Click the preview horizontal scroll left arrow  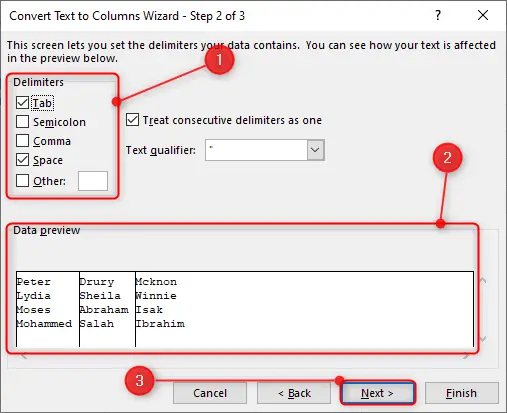pos(24,356)
